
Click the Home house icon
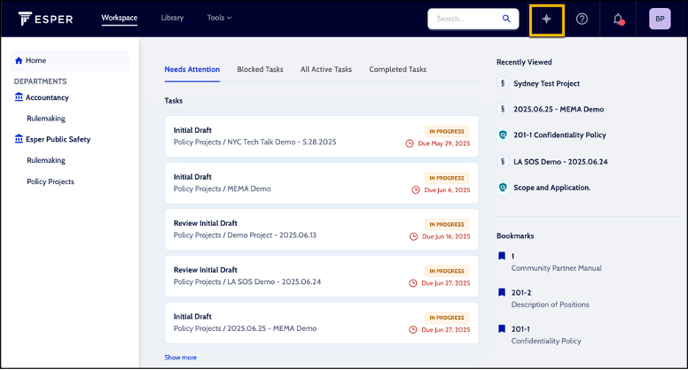18,61
